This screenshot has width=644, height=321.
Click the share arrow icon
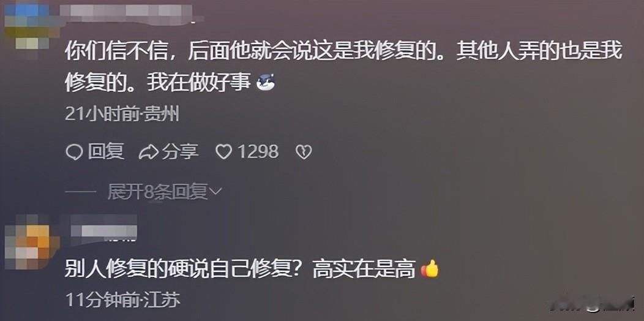tap(148, 152)
